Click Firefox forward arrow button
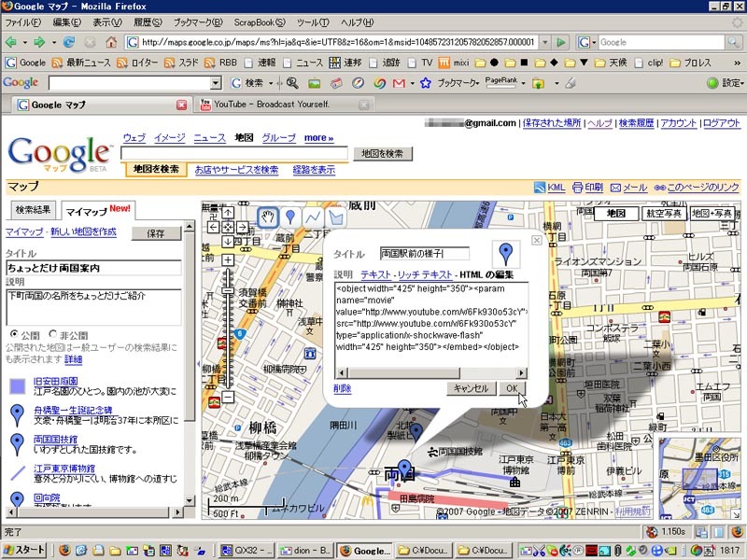Screen dimensions: 747x560 (39, 42)
